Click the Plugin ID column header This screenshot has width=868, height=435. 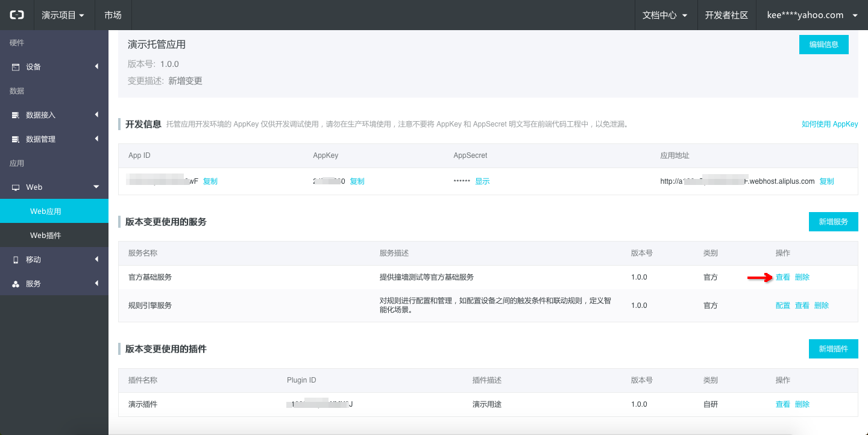(x=301, y=380)
